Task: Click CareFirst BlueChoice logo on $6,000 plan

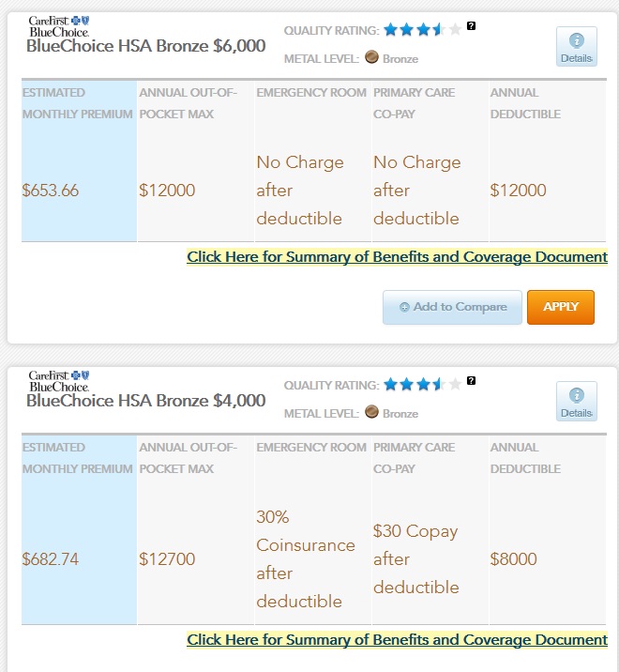Action: (x=58, y=25)
